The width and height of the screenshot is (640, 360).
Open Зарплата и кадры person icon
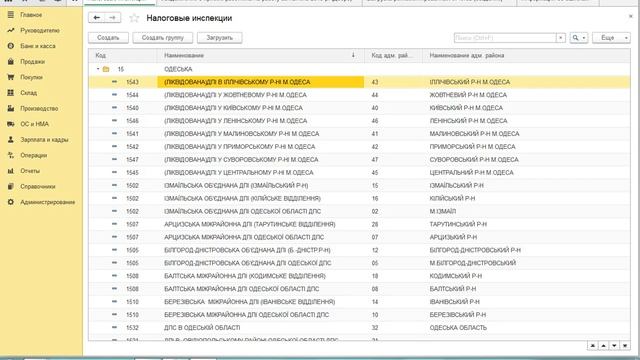(x=11, y=139)
